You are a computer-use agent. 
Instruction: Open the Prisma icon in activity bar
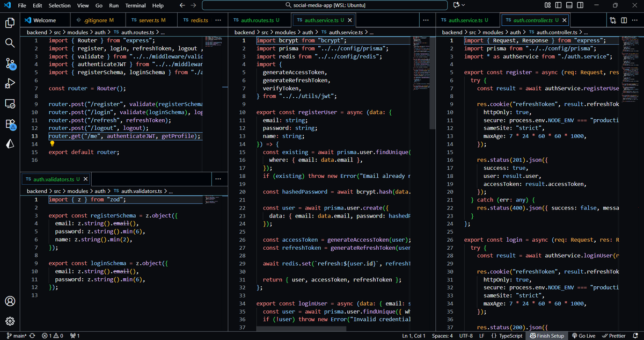tap(10, 143)
